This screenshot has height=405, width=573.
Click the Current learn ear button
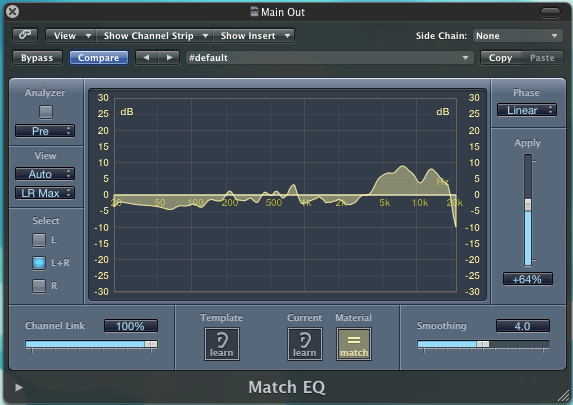(x=305, y=344)
